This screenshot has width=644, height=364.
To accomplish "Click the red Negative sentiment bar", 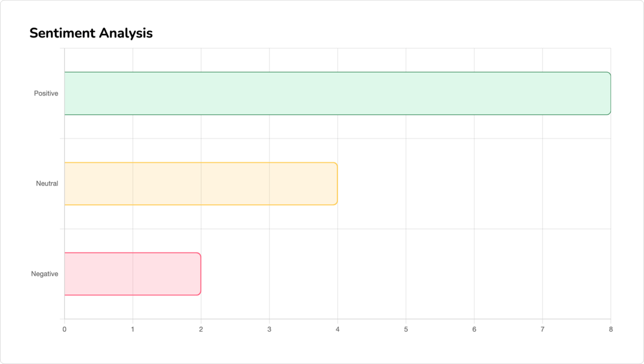I will click(132, 274).
